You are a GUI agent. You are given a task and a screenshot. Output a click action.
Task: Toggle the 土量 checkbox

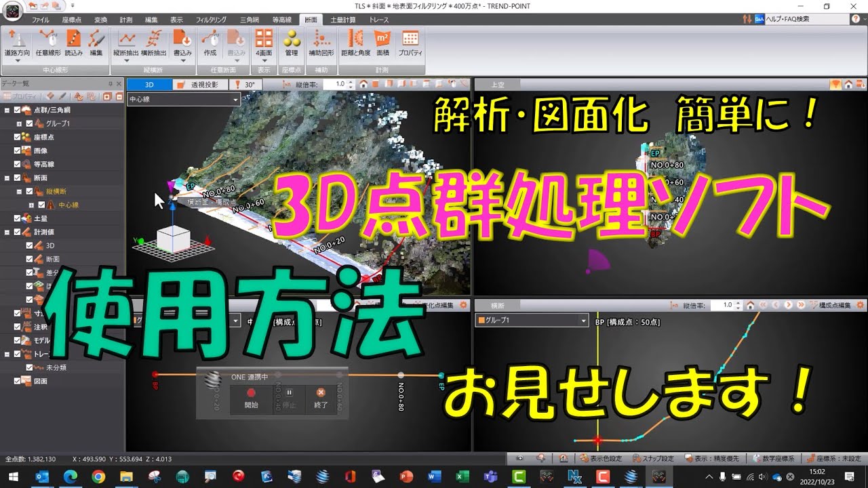tap(18, 218)
